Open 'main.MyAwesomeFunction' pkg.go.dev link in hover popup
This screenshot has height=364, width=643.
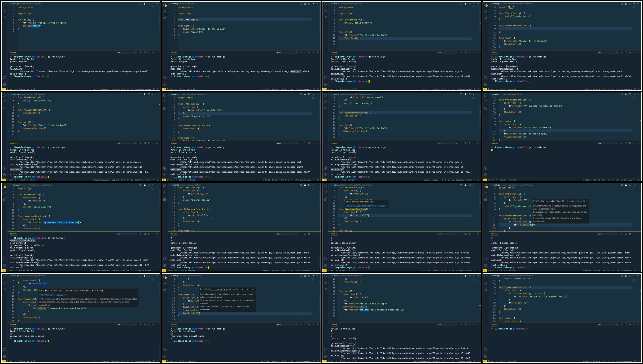pos(360,206)
